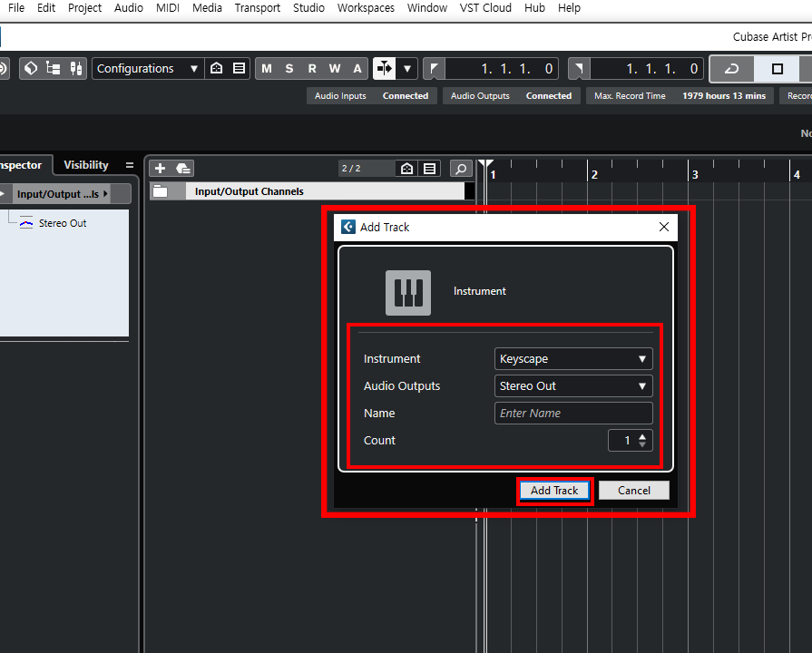This screenshot has height=653, width=812.
Task: Click the Cancel button
Action: pyautogui.click(x=634, y=491)
